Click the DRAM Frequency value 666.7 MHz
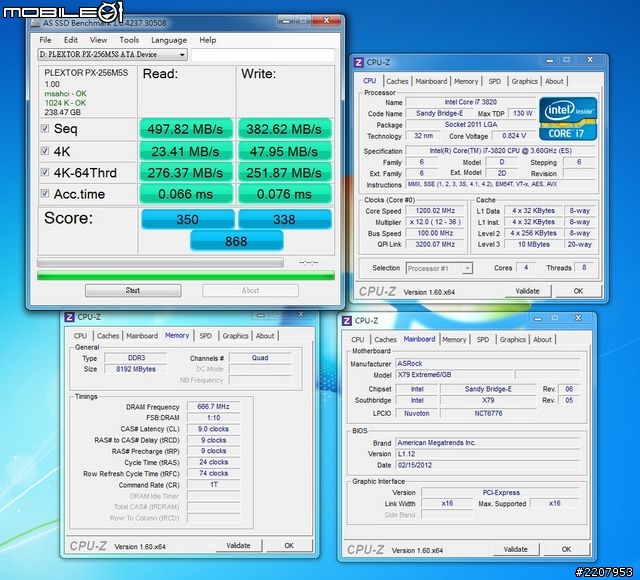 click(x=213, y=407)
